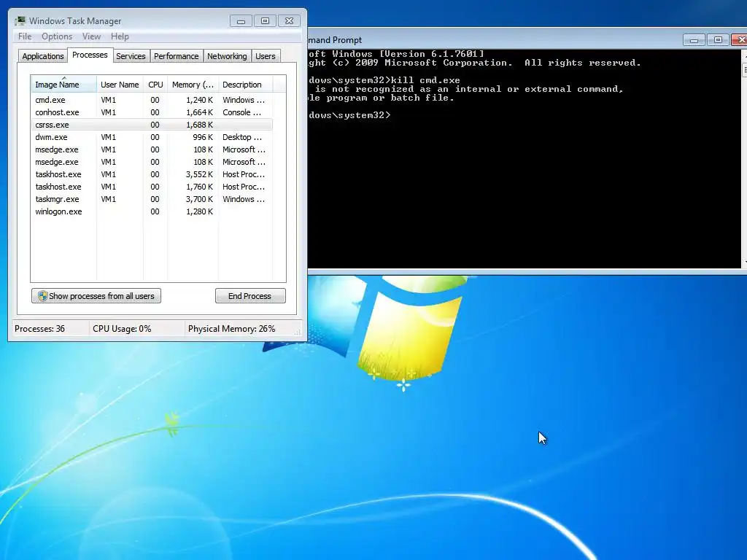Open the Options menu in Task Manager
The height and width of the screenshot is (560, 747).
click(57, 36)
